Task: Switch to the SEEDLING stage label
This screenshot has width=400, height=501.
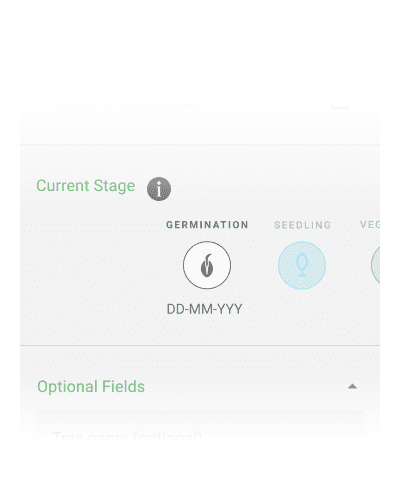Action: coord(303,225)
